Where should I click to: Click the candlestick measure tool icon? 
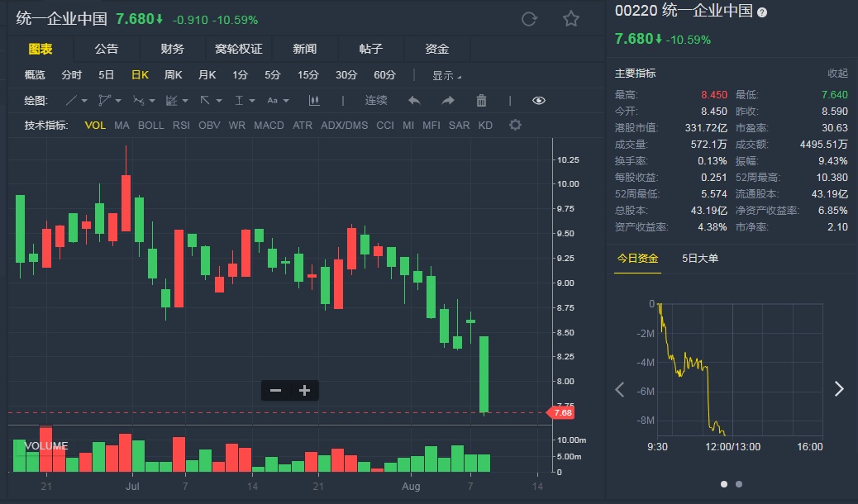314,101
